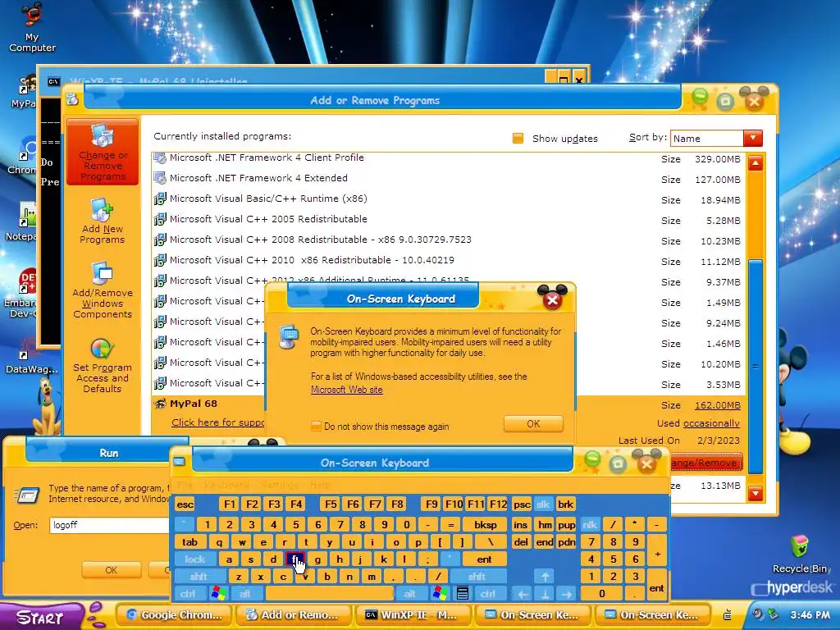Click the right Windows logo key on keyboard
Viewport: 840px width, 630px height.
point(441,593)
